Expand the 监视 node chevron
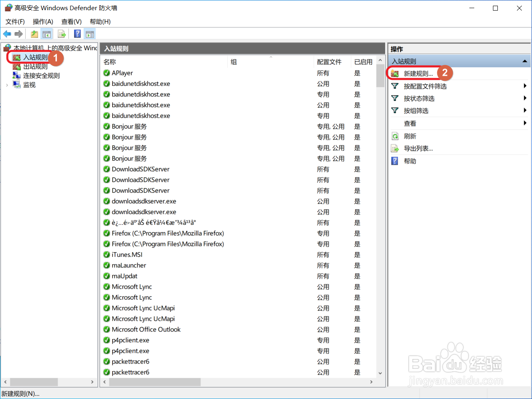The image size is (532, 399). [7, 85]
